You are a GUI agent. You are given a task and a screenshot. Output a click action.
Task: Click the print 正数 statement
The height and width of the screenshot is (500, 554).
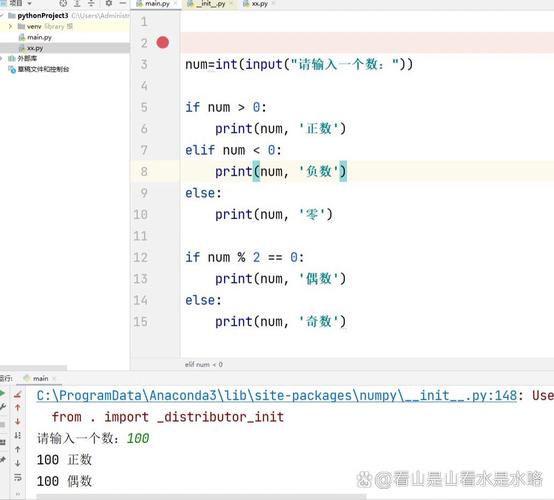tap(281, 129)
